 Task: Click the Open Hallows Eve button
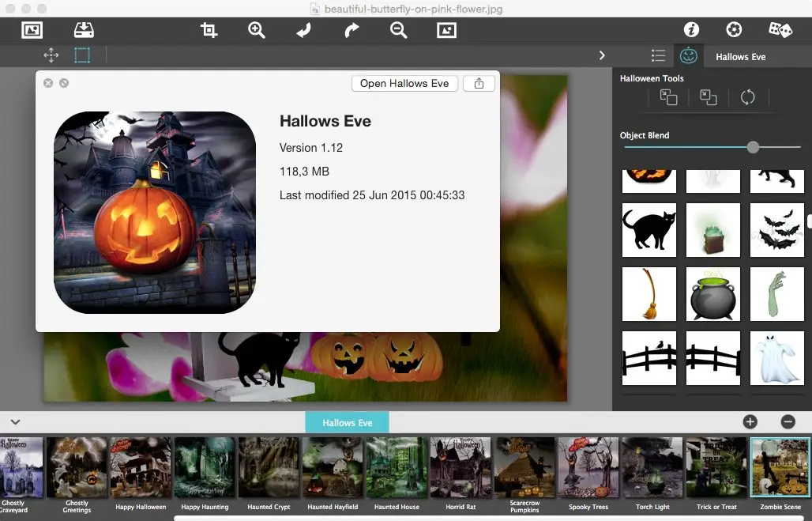click(x=404, y=84)
